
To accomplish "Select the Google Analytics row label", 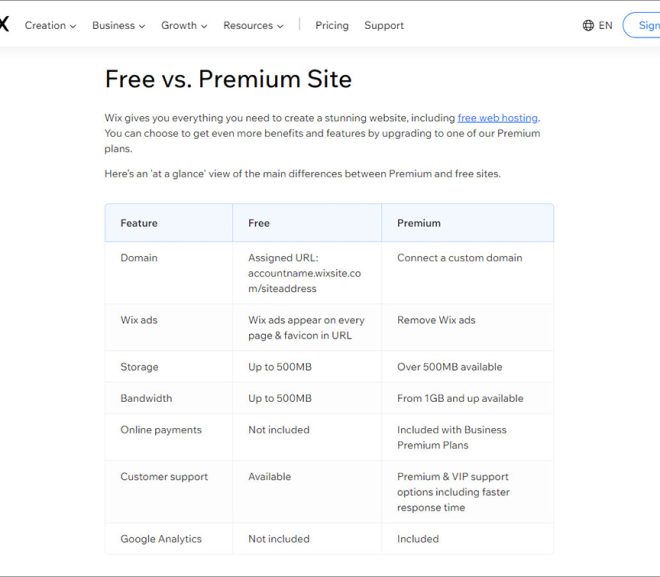I will click(161, 539).
